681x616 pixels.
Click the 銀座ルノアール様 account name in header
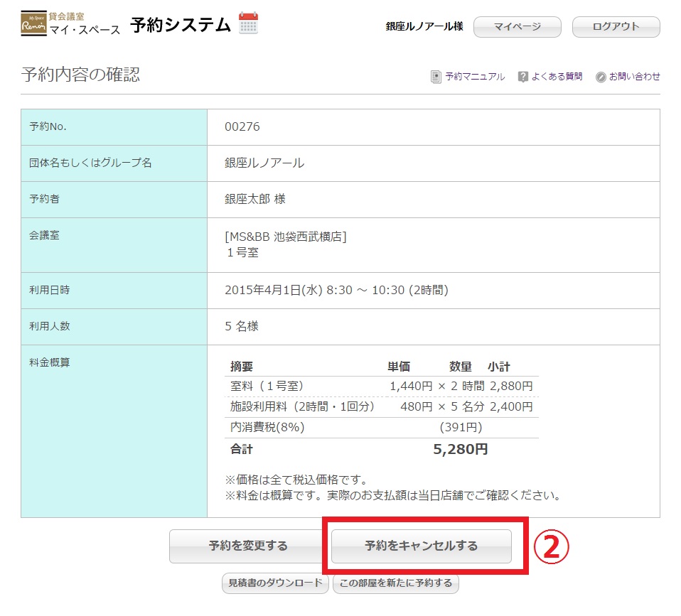[x=424, y=26]
